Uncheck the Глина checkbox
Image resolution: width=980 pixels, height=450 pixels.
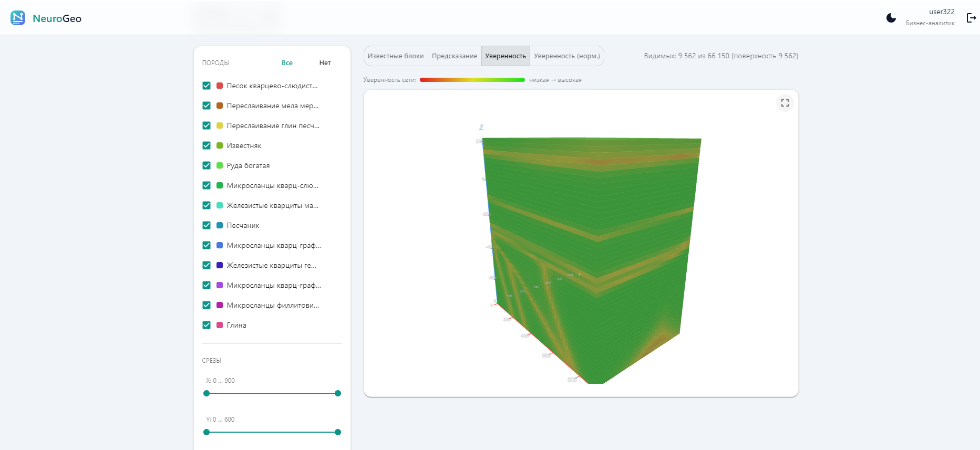(x=207, y=325)
